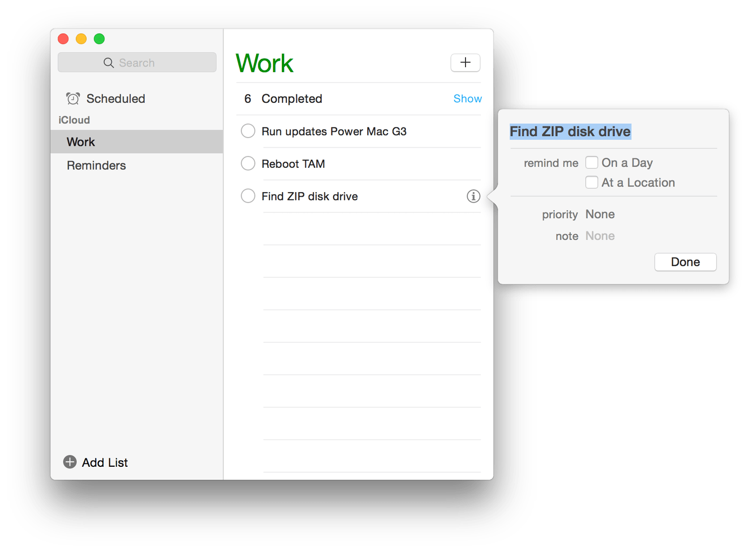This screenshot has width=756, height=552.
Task: Open the priority None dropdown
Action: (600, 214)
